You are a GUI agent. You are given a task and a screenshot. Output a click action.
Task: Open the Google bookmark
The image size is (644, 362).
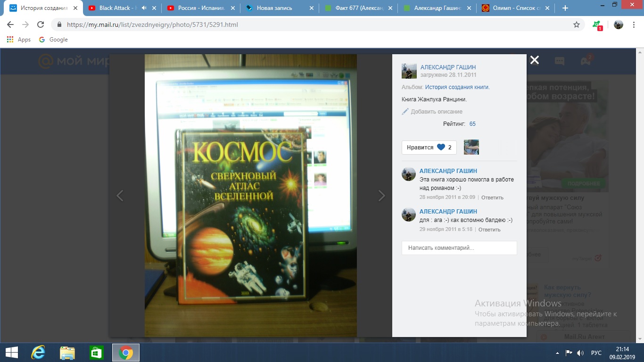point(53,40)
